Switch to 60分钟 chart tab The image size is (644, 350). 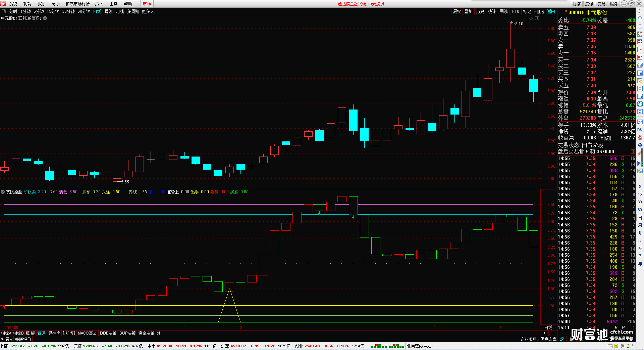click(x=84, y=11)
